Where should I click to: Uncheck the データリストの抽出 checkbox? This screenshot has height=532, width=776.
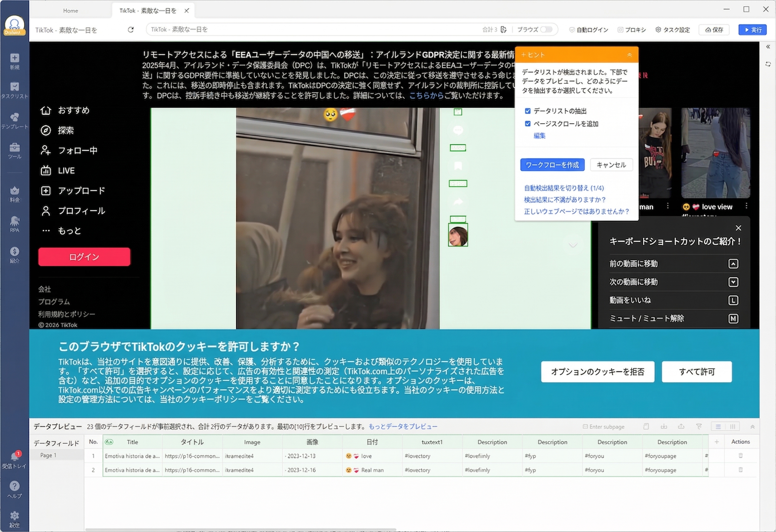[x=528, y=111]
